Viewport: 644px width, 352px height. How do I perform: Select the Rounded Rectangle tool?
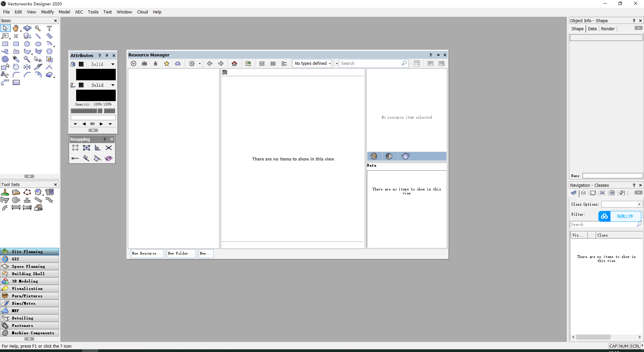click(x=16, y=44)
